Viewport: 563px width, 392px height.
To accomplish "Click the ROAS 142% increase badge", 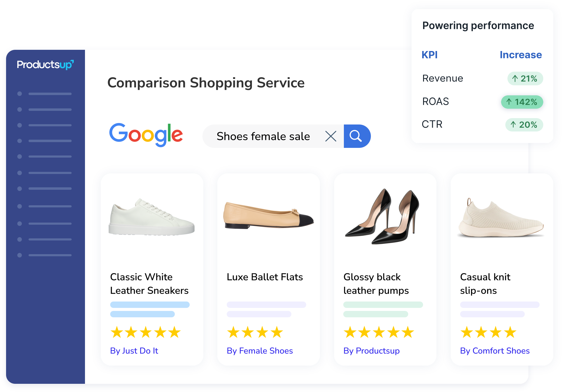I will [x=522, y=102].
